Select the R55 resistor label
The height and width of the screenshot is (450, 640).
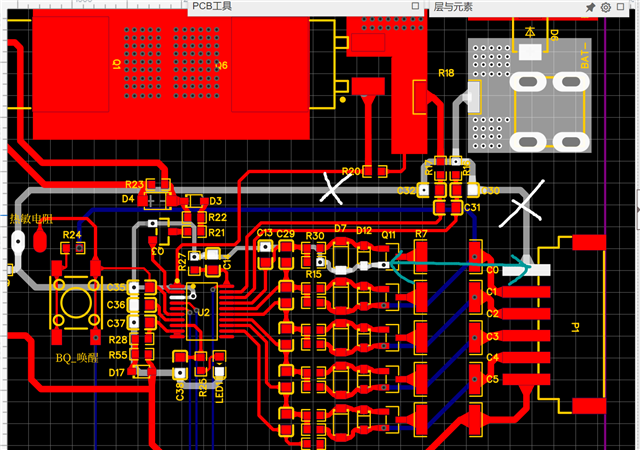pos(118,355)
